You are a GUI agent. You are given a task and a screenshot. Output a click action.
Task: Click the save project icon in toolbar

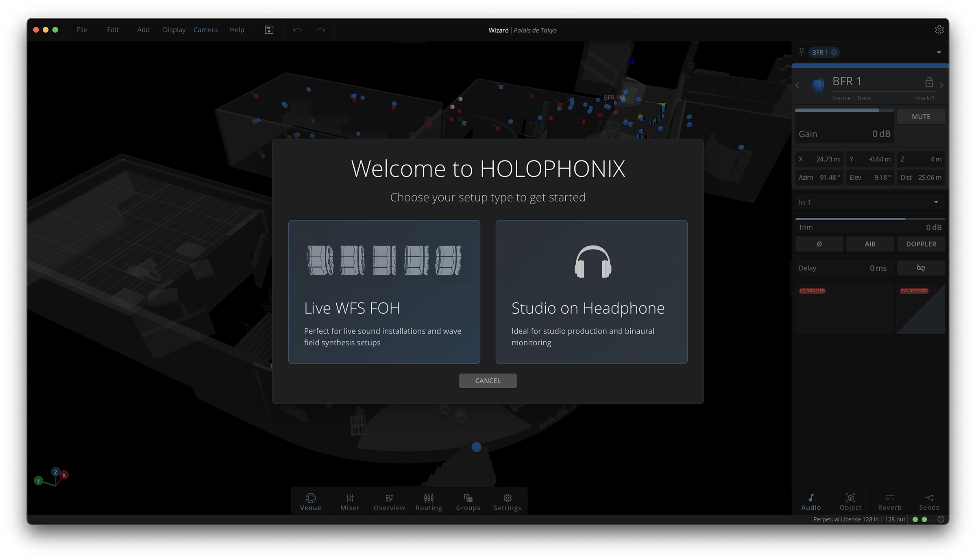(x=269, y=30)
